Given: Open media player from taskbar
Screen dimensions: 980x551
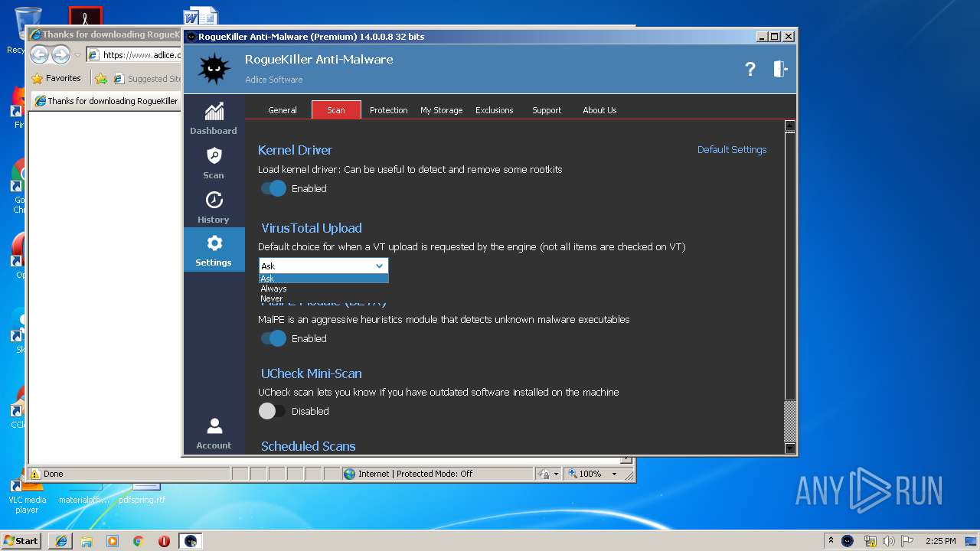Looking at the screenshot, I should [113, 541].
